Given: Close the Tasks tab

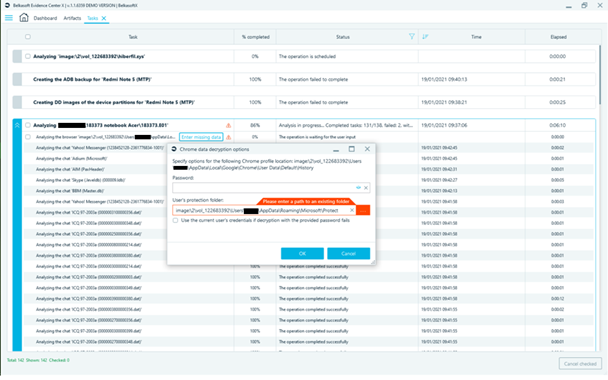Looking at the screenshot, I should tap(104, 18).
